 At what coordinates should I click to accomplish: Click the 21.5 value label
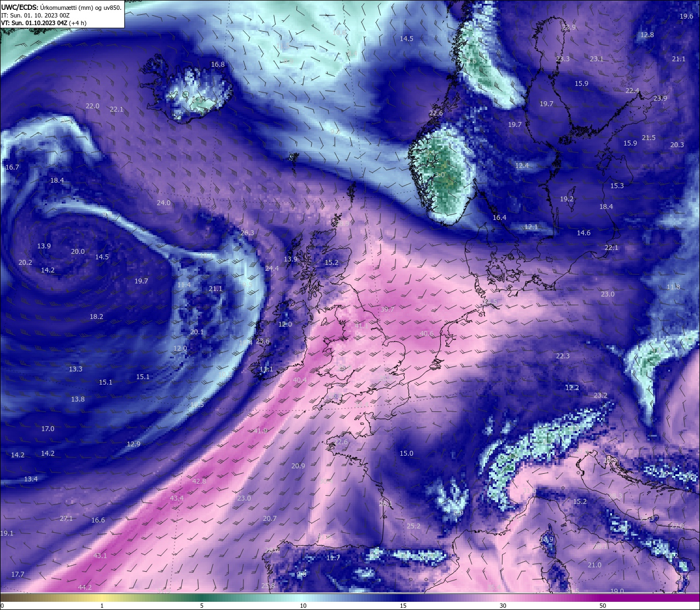point(649,138)
